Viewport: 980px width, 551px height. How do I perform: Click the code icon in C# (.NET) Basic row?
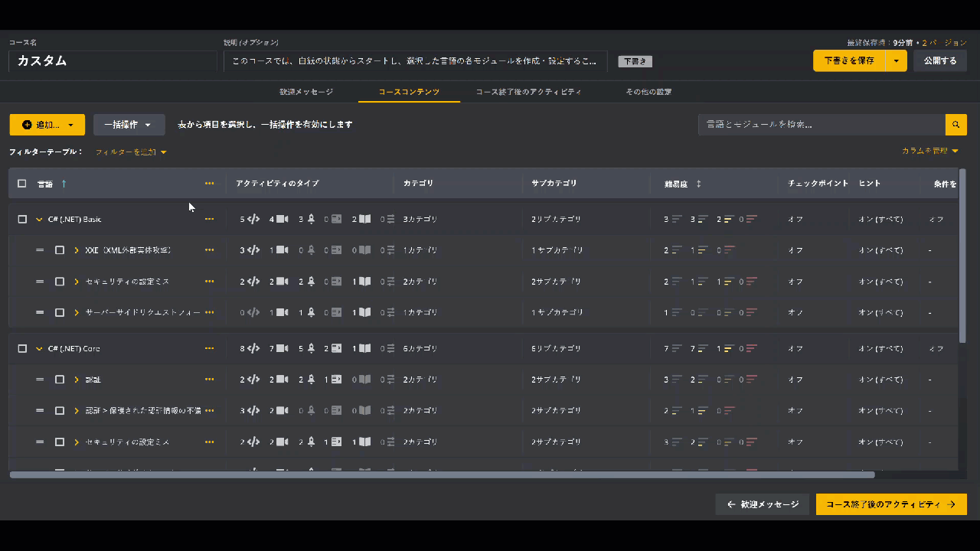254,219
